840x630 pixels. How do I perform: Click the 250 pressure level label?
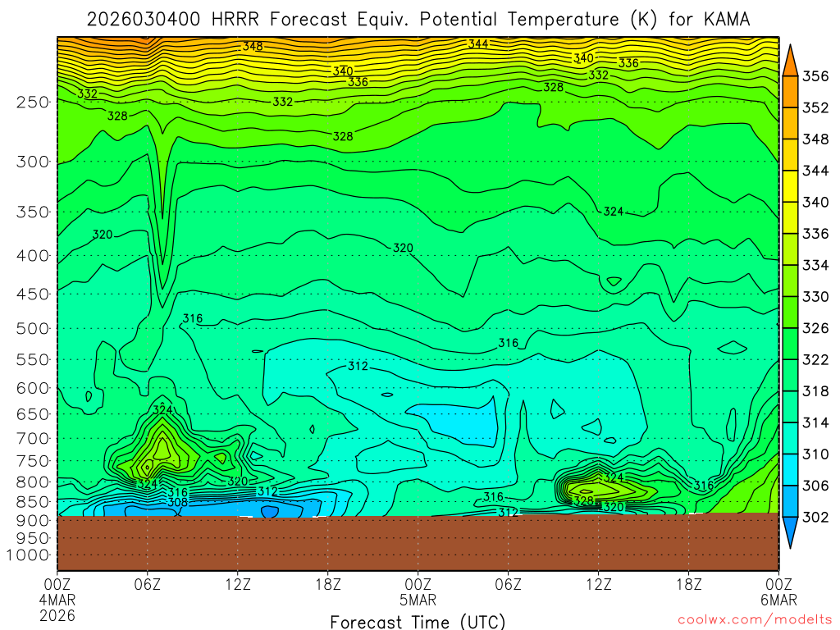click(x=33, y=102)
